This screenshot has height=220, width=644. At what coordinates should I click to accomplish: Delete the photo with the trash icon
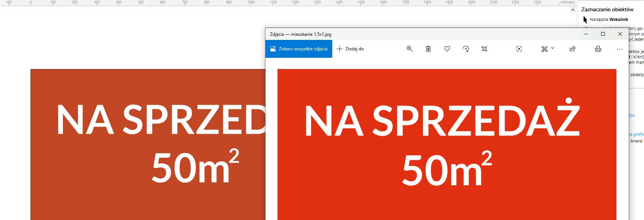coord(428,49)
